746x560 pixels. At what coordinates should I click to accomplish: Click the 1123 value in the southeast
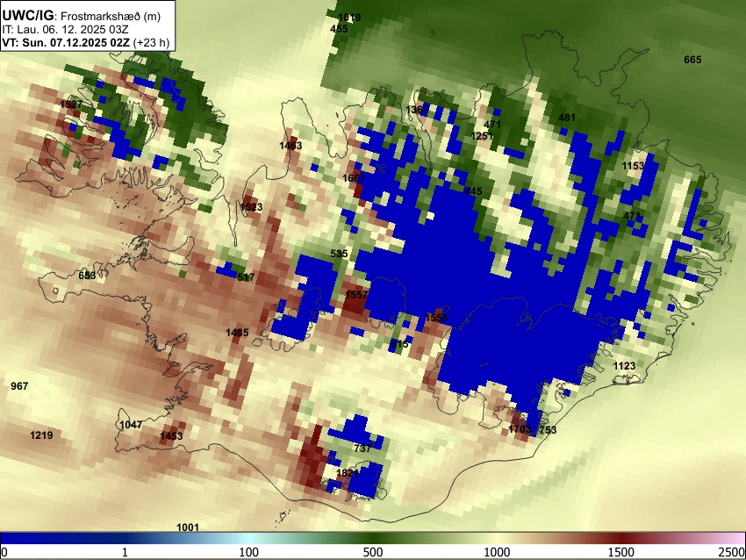pyautogui.click(x=624, y=366)
